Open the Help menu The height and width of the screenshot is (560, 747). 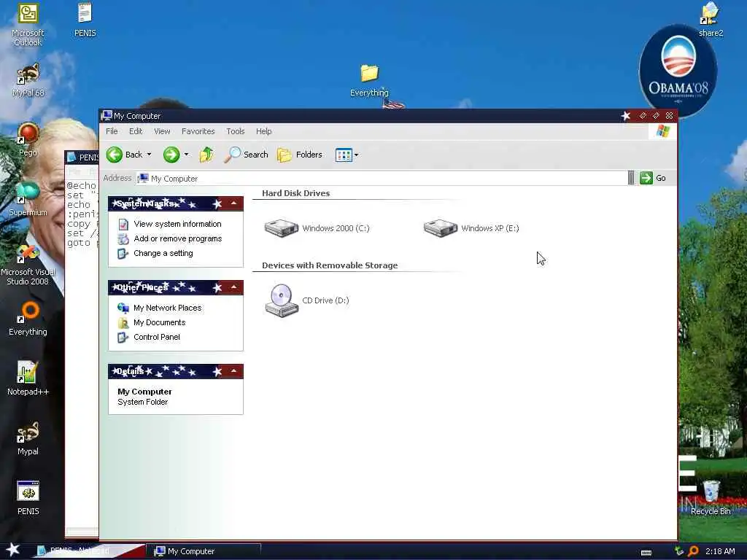[x=263, y=131]
